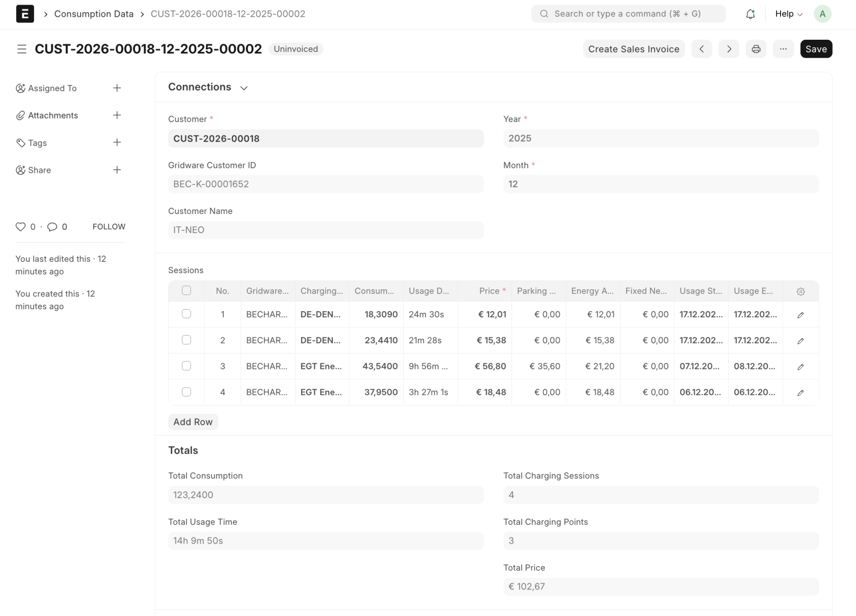Share document with plus icon

pyautogui.click(x=117, y=170)
